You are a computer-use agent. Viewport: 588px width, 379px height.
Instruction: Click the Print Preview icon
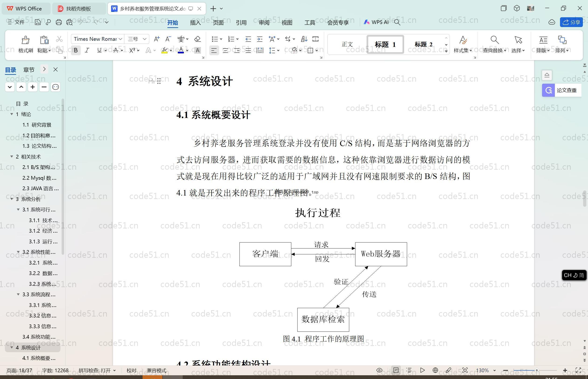pos(70,22)
